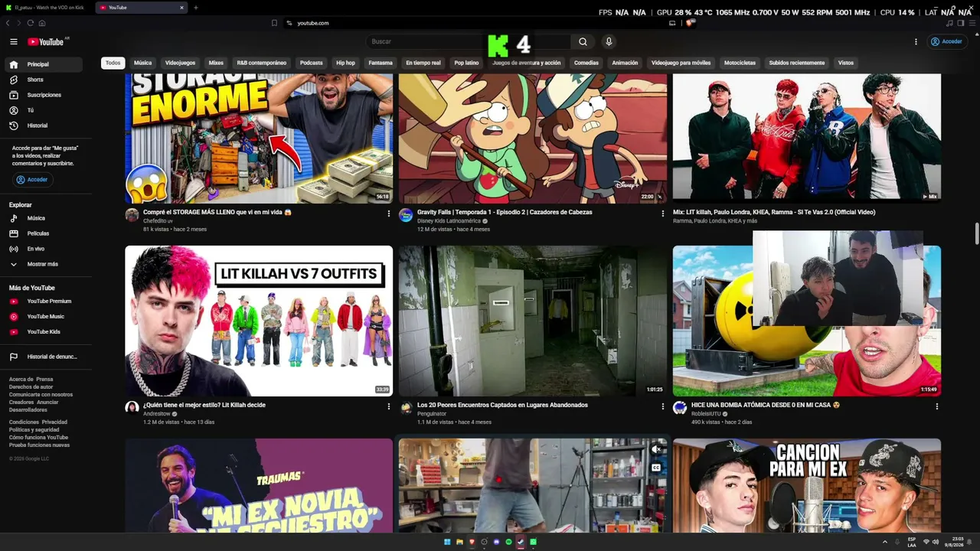
Task: Expand Mostrar más in Explorar
Action: click(x=42, y=264)
